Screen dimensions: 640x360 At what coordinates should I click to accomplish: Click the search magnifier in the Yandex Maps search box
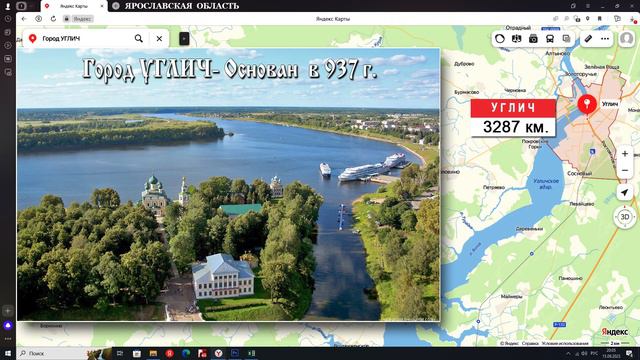pyautogui.click(x=139, y=38)
